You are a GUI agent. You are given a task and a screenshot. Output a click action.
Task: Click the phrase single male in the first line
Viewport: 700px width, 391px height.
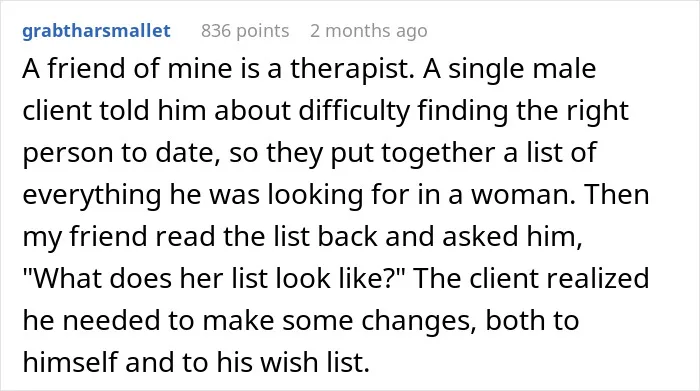pyautogui.click(x=522, y=70)
